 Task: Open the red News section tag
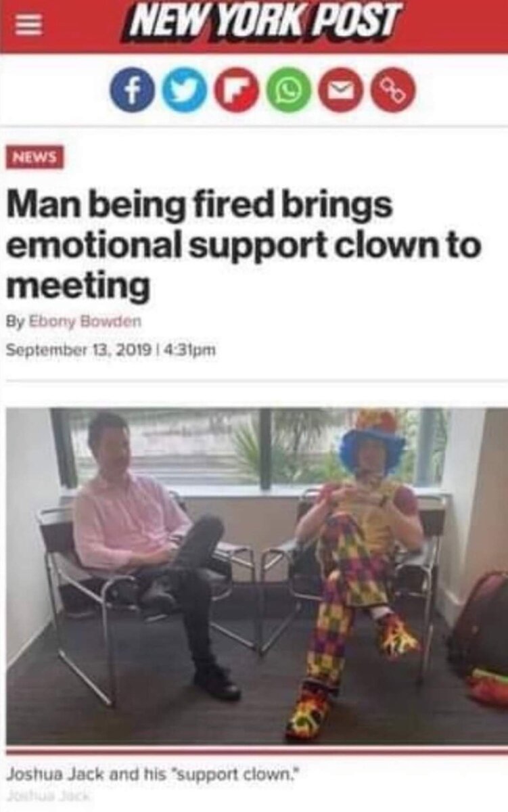pos(36,156)
